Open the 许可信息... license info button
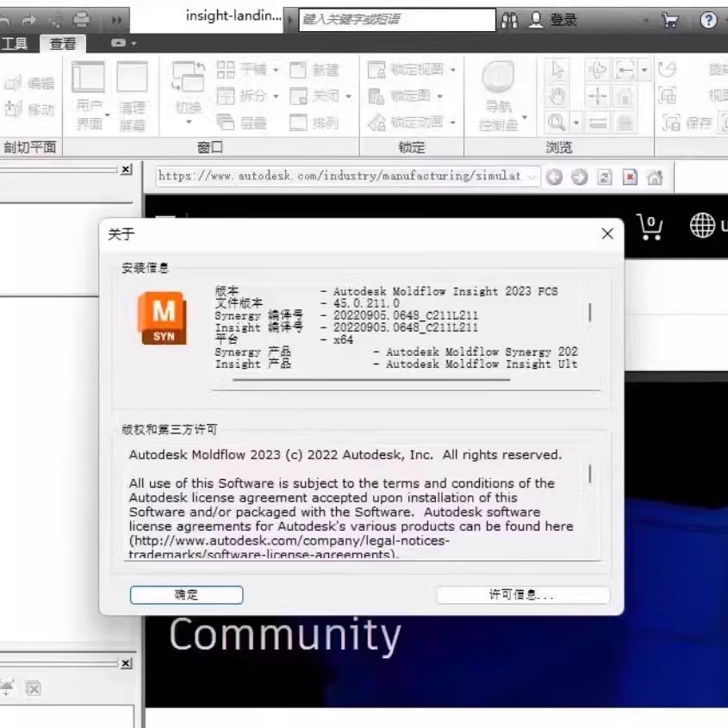This screenshot has height=728, width=728. click(x=522, y=594)
